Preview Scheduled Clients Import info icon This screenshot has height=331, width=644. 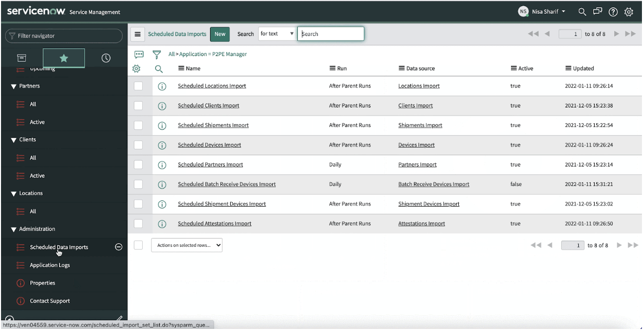pos(162,106)
